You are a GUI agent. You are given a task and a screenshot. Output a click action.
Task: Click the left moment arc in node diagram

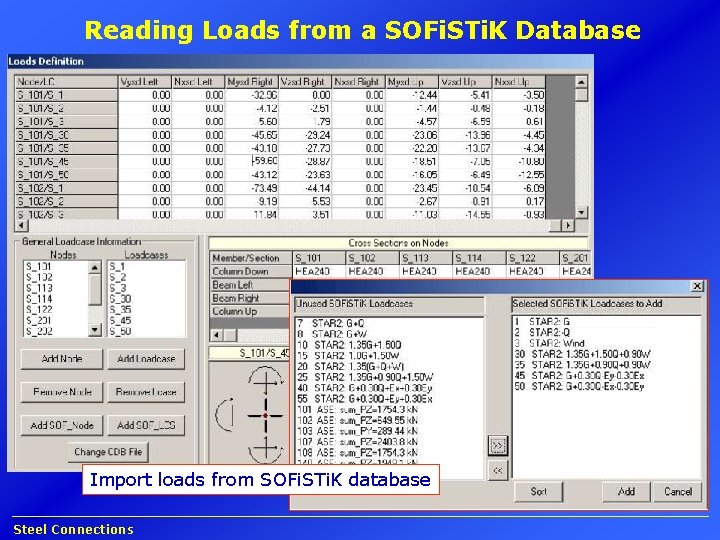click(225, 415)
